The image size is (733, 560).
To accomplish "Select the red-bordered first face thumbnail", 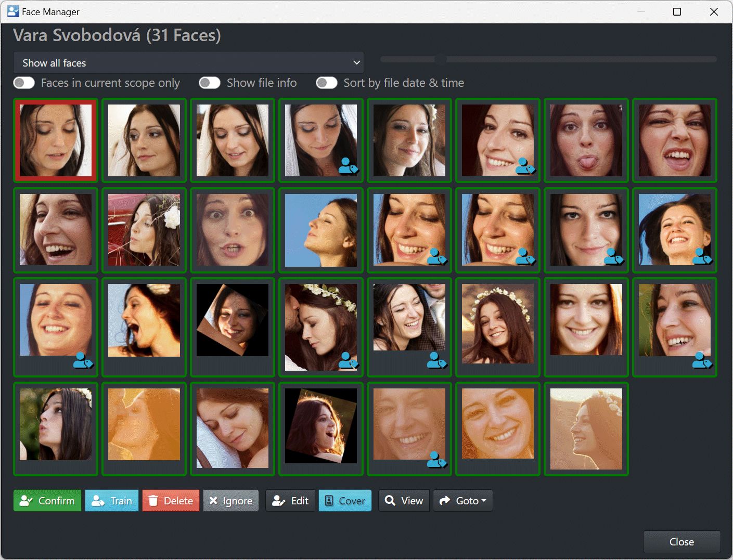I will click(x=56, y=140).
